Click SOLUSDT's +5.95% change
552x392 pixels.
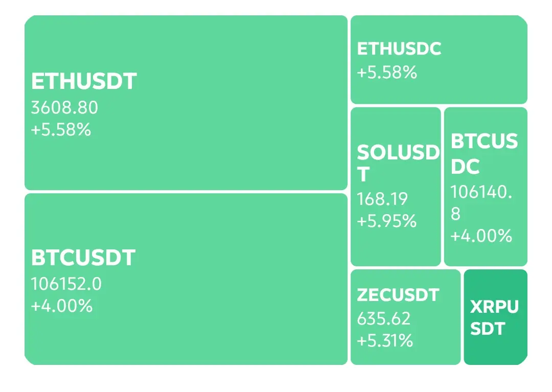pyautogui.click(x=386, y=221)
